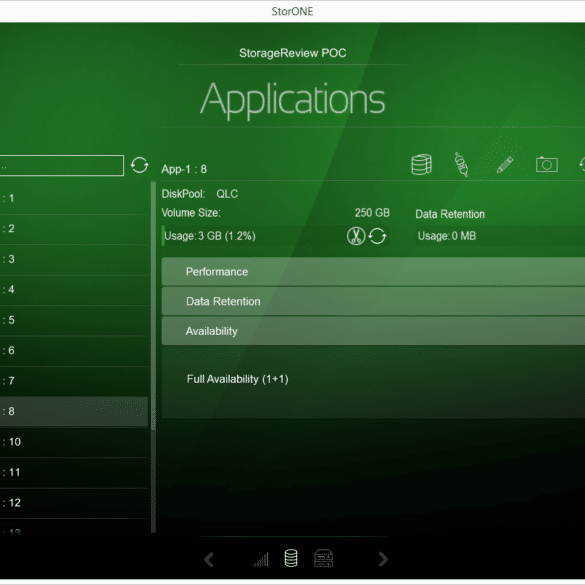Image resolution: width=585 pixels, height=585 pixels.
Task: Select list item ending in : 10
Action: point(74,442)
